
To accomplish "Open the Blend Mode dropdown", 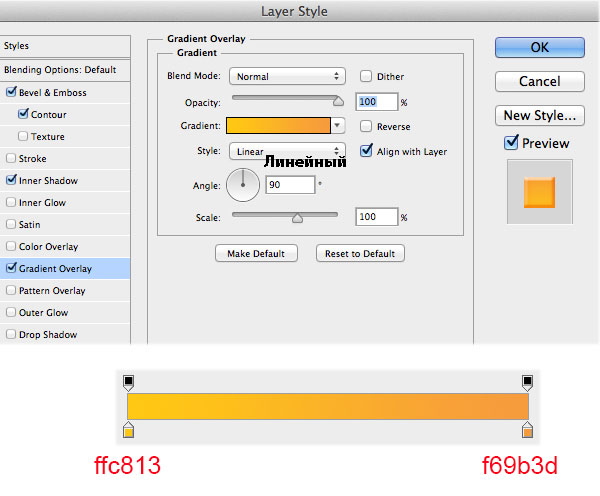I will coord(287,76).
